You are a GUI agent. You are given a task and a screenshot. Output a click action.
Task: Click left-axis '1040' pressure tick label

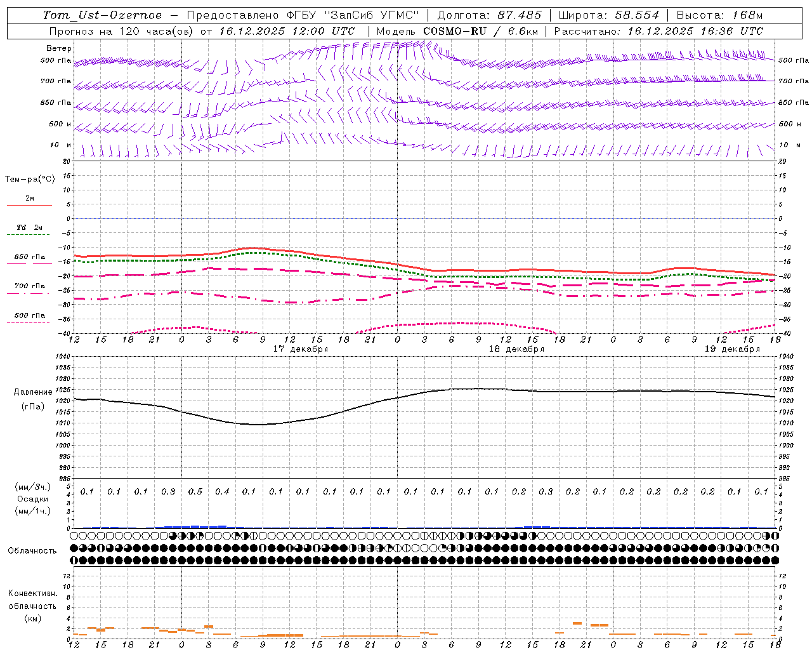point(62,357)
